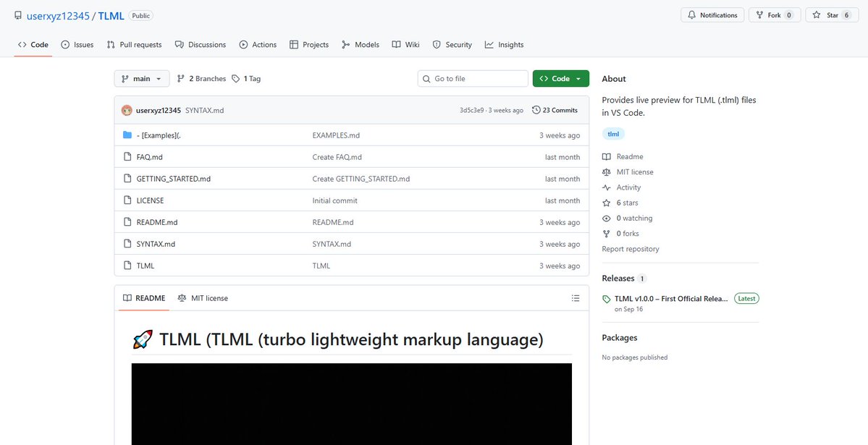Open the README.md file in the list

(x=156, y=222)
